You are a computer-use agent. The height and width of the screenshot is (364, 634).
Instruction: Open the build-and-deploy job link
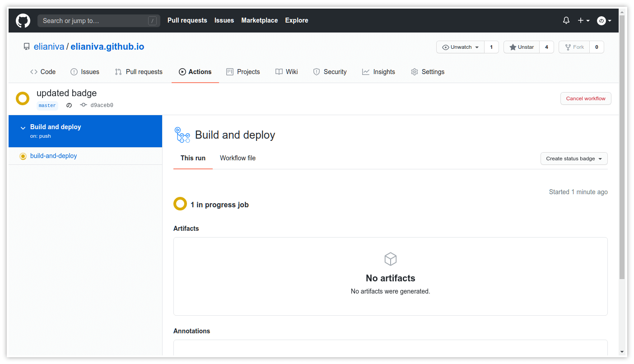53,156
